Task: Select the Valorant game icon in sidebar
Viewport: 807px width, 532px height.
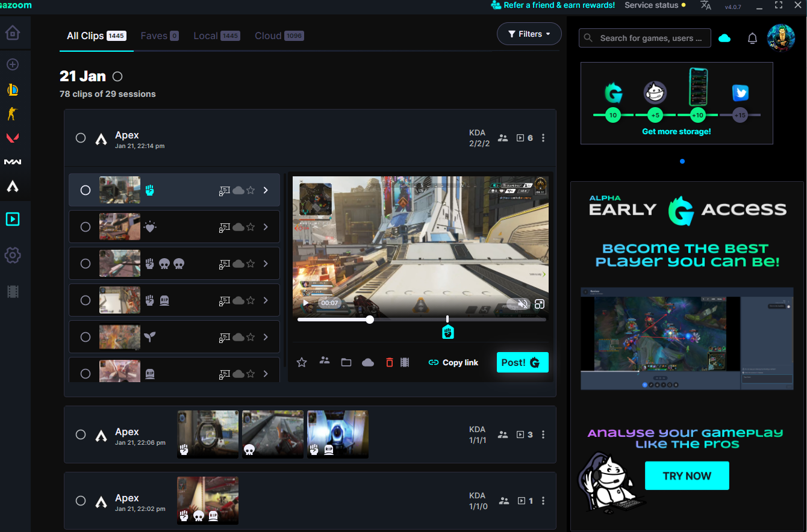Action: pyautogui.click(x=13, y=138)
